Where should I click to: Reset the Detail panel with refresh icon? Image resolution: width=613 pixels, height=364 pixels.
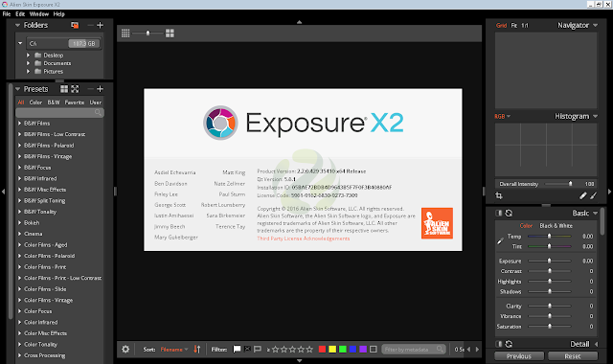pos(509,344)
